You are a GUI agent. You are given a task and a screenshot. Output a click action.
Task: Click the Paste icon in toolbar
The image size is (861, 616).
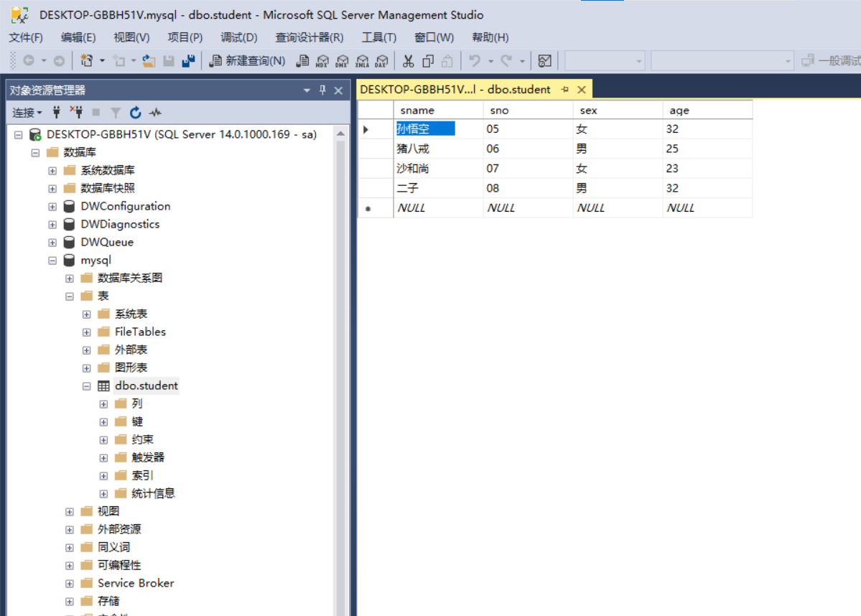(447, 60)
